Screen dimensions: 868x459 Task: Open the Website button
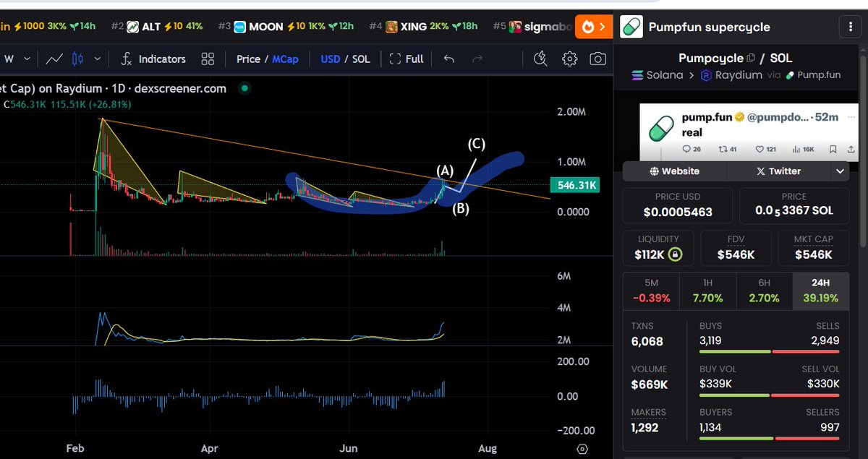(x=674, y=171)
